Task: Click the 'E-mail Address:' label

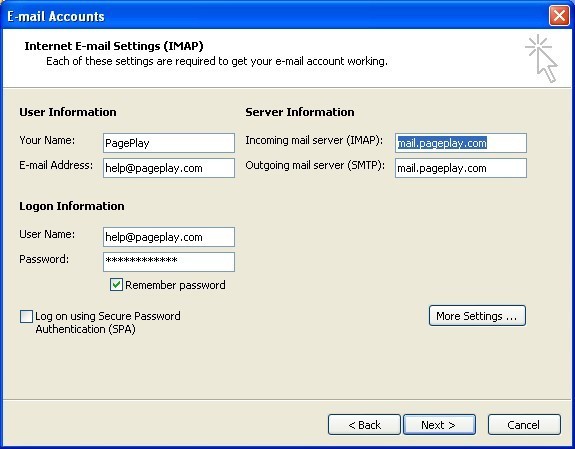Action: (56, 165)
